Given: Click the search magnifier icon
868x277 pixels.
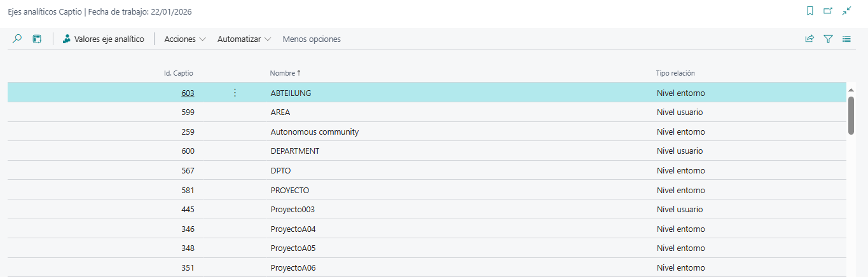Looking at the screenshot, I should click(x=17, y=39).
